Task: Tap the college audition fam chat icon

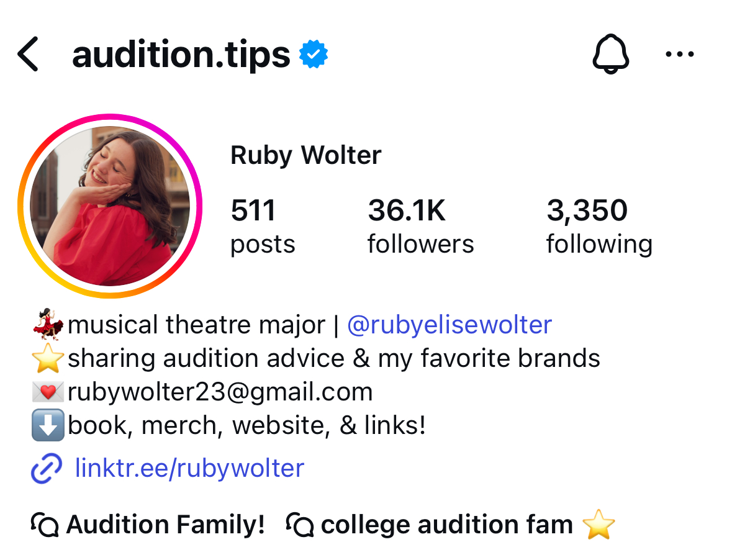Action: [x=300, y=525]
